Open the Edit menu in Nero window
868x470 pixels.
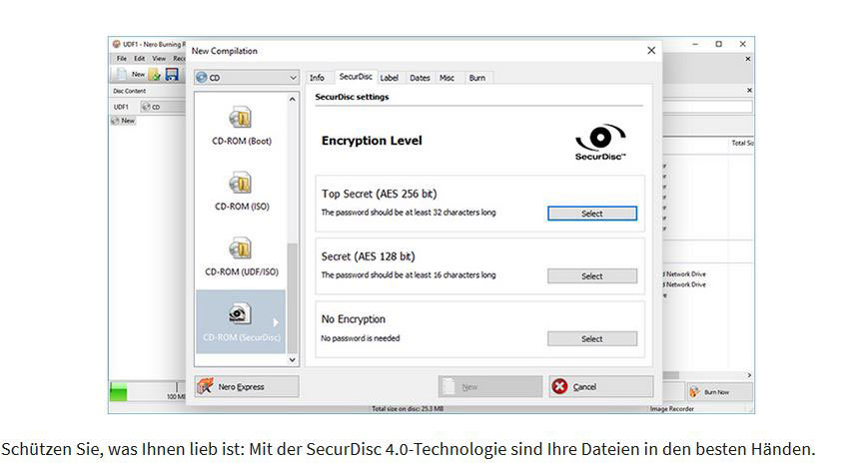140,59
